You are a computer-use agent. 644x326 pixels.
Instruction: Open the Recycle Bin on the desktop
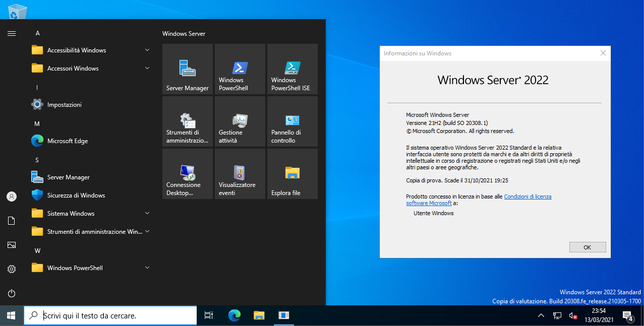[17, 11]
